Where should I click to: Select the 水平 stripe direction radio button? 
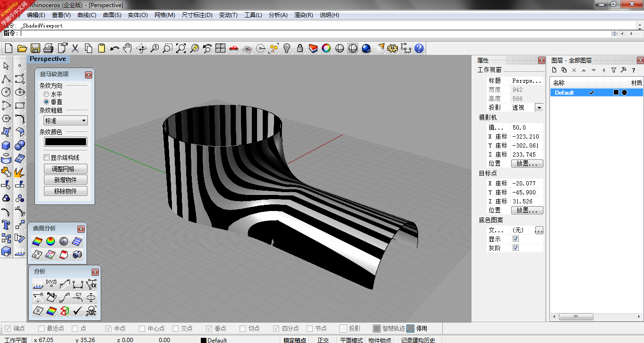[x=46, y=95]
